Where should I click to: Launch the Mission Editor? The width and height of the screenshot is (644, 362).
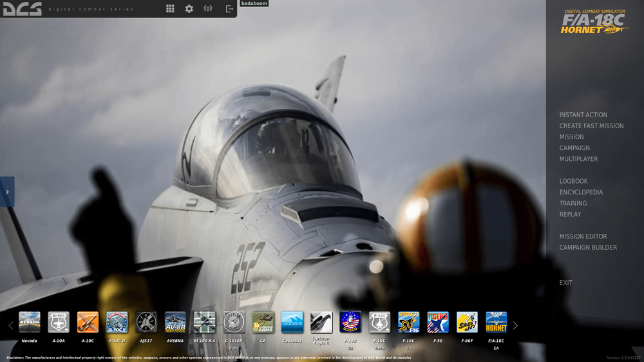pyautogui.click(x=583, y=236)
